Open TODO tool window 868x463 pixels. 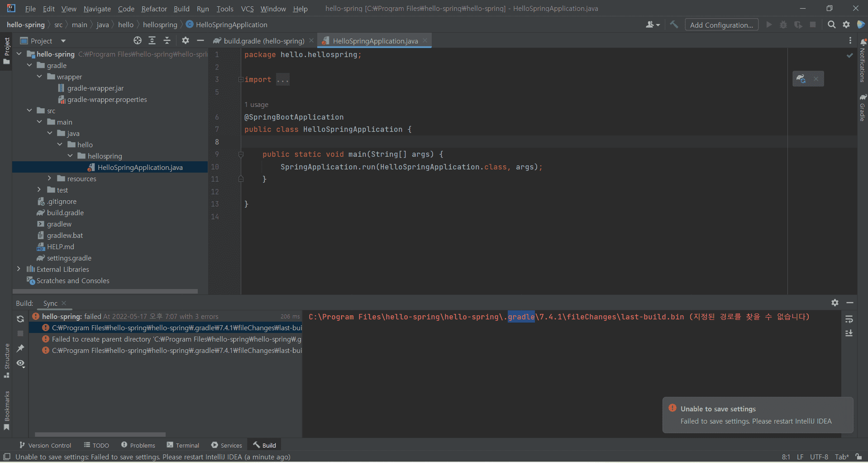click(x=96, y=445)
